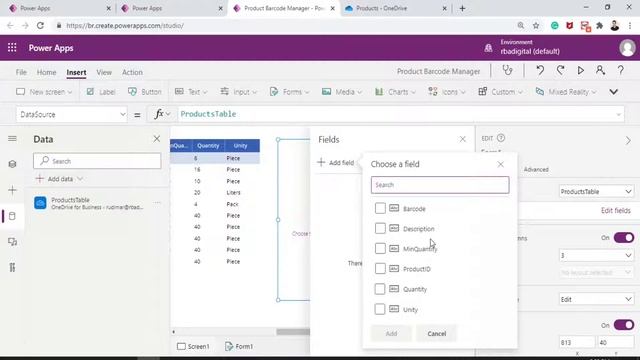Expand the ribbon overflow chevron
Image resolution: width=640 pixels, height=360 pixels.
pyautogui.click(x=613, y=92)
